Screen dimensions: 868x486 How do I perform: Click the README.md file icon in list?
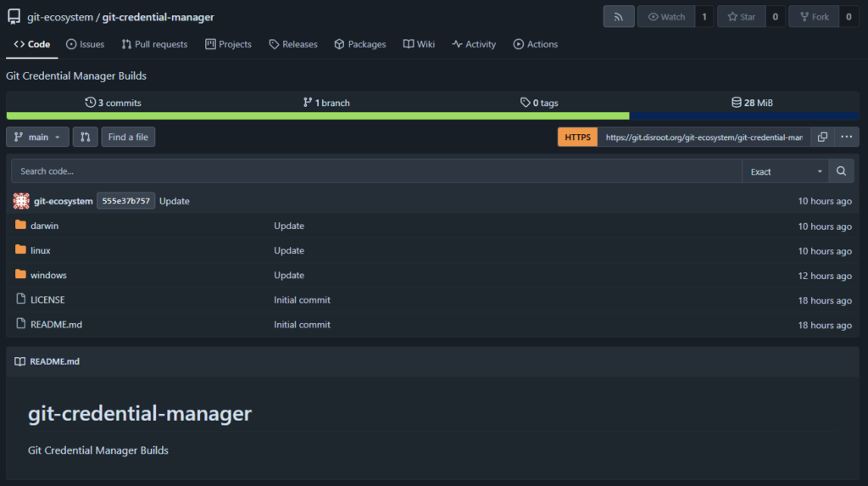(20, 323)
